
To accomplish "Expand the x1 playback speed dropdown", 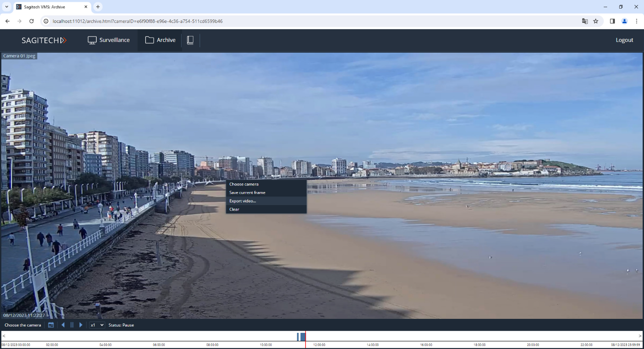I will [97, 325].
